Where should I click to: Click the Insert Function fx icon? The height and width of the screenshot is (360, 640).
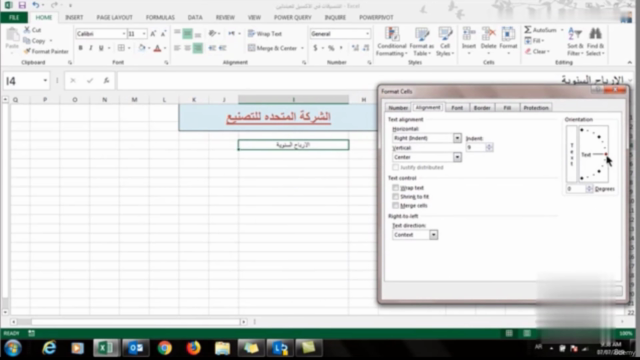[106, 81]
